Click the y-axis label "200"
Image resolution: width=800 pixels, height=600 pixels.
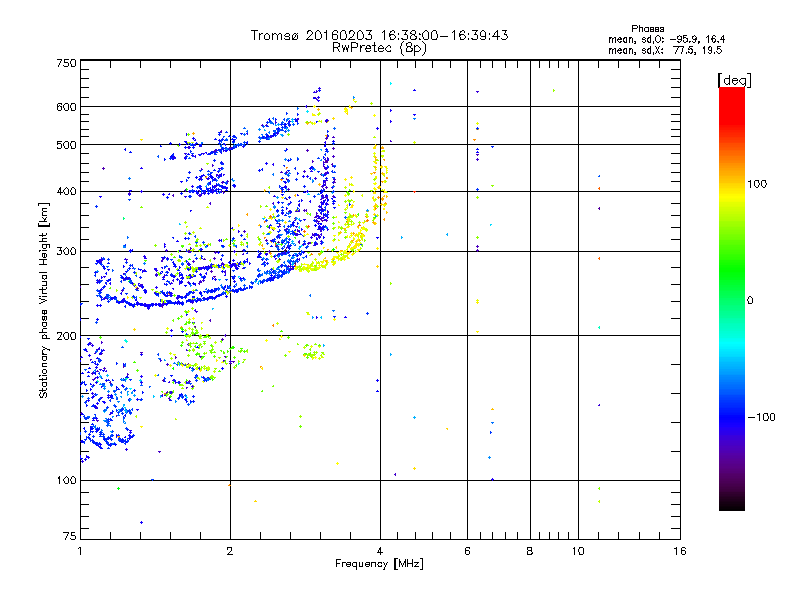[x=67, y=336]
